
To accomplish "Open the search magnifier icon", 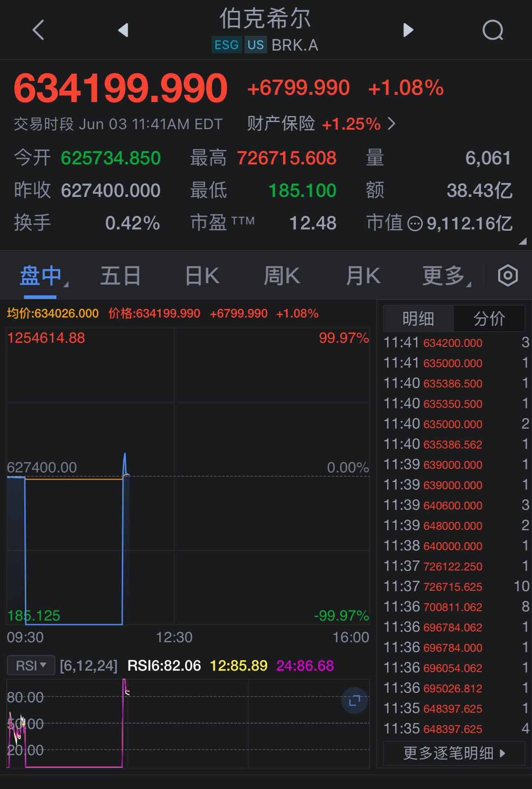I will coord(492,30).
